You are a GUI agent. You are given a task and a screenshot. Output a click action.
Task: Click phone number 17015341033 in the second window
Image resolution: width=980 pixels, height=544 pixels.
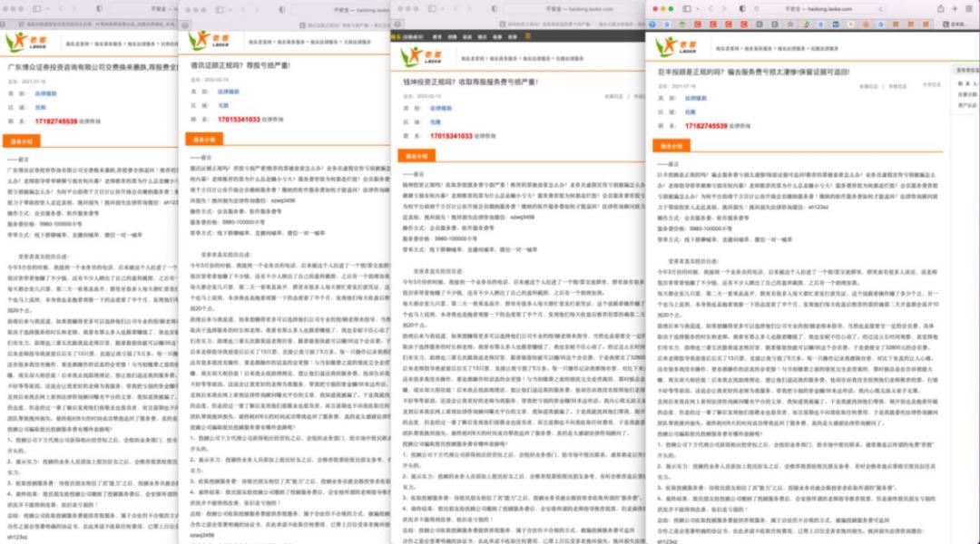pos(239,120)
